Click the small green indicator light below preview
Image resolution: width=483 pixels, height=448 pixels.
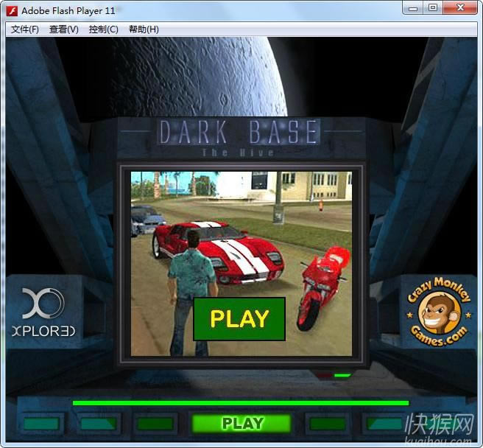pos(342,375)
